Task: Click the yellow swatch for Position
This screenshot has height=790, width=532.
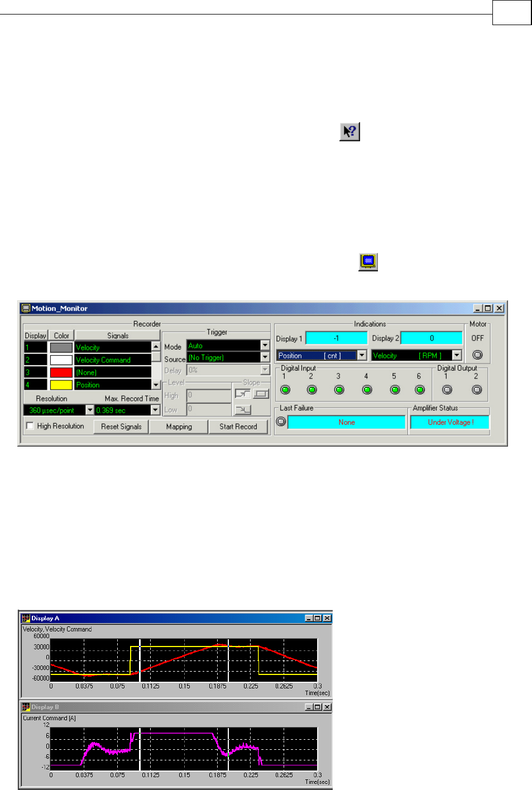Action: 61,385
